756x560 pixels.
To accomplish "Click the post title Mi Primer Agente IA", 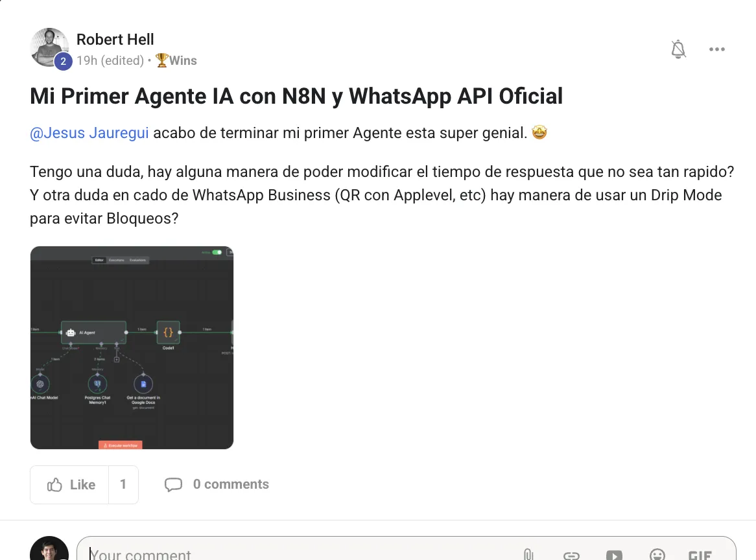I will click(296, 96).
